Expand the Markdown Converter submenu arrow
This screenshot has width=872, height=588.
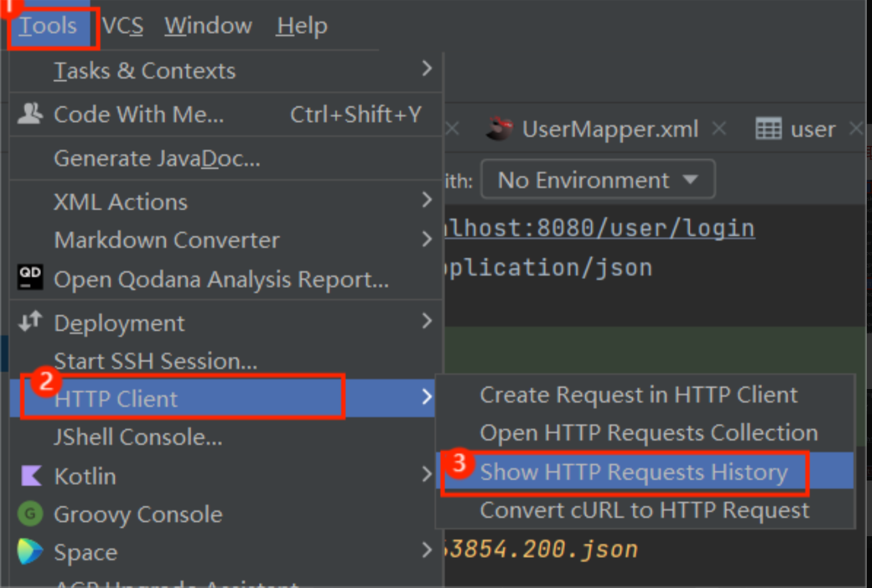(x=427, y=239)
